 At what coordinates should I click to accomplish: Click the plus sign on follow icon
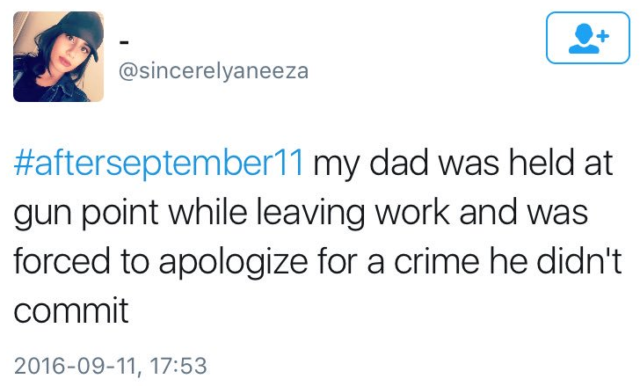pos(603,36)
